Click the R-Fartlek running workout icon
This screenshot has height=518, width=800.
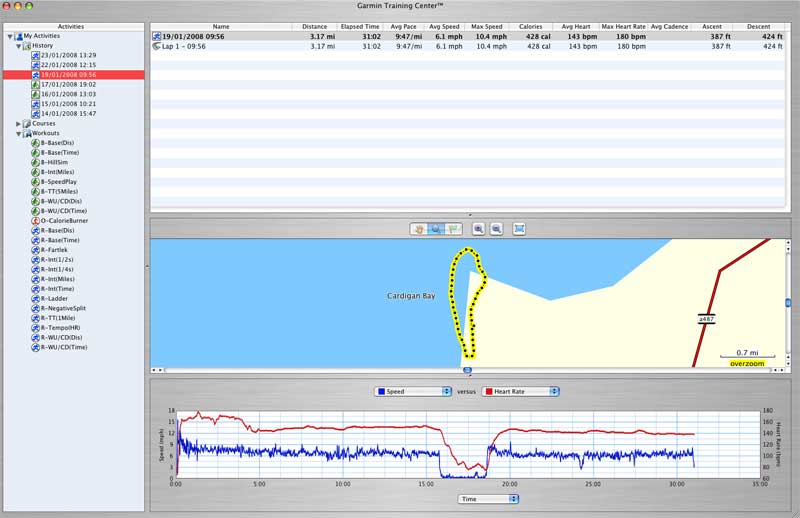point(35,250)
